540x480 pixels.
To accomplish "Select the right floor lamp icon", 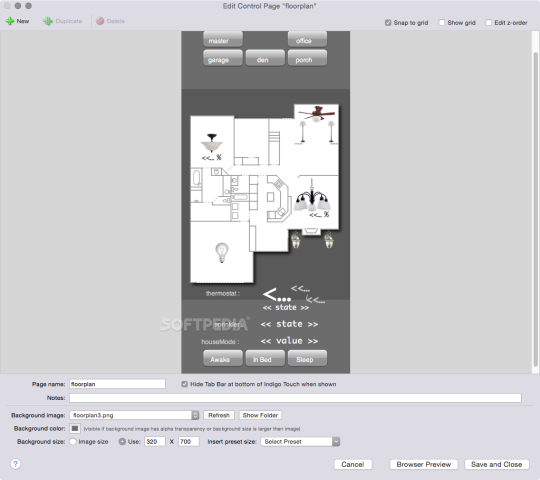I will tap(331, 132).
